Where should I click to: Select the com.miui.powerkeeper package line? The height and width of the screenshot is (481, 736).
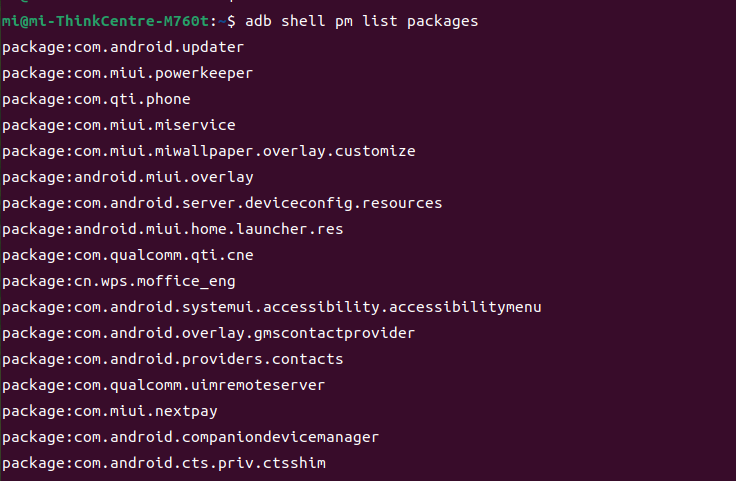127,73
